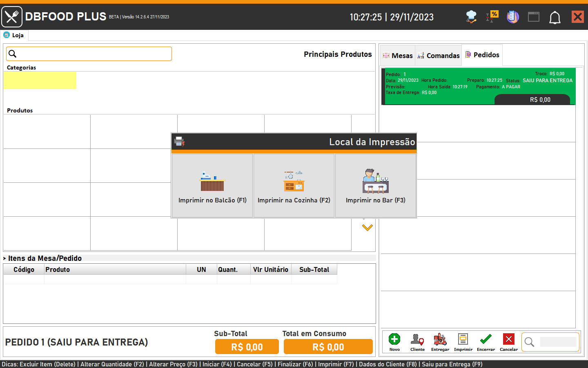Click the Entregar delivery scooter icon
588x368 pixels.
pyautogui.click(x=440, y=342)
